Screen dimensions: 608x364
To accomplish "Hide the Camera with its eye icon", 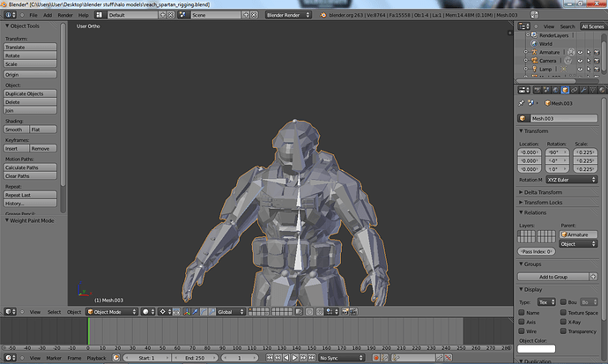I will pos(580,61).
